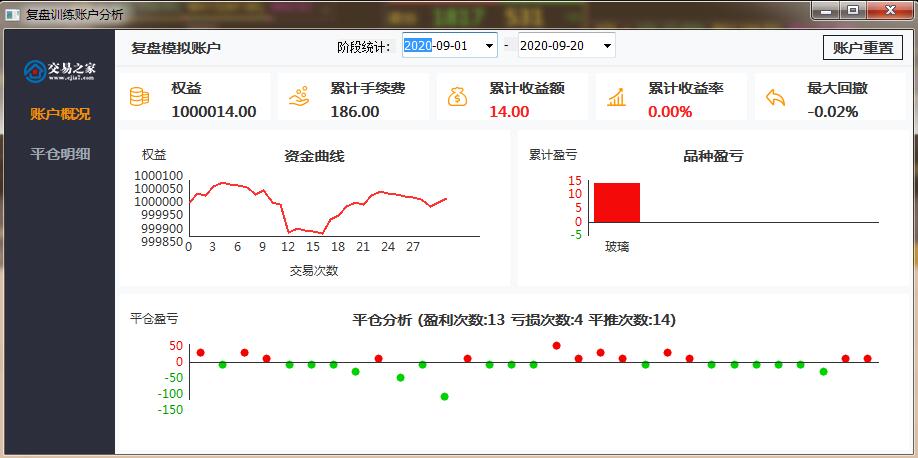Click the 累计收益率 growth chart icon
The image size is (918, 458).
tap(617, 97)
